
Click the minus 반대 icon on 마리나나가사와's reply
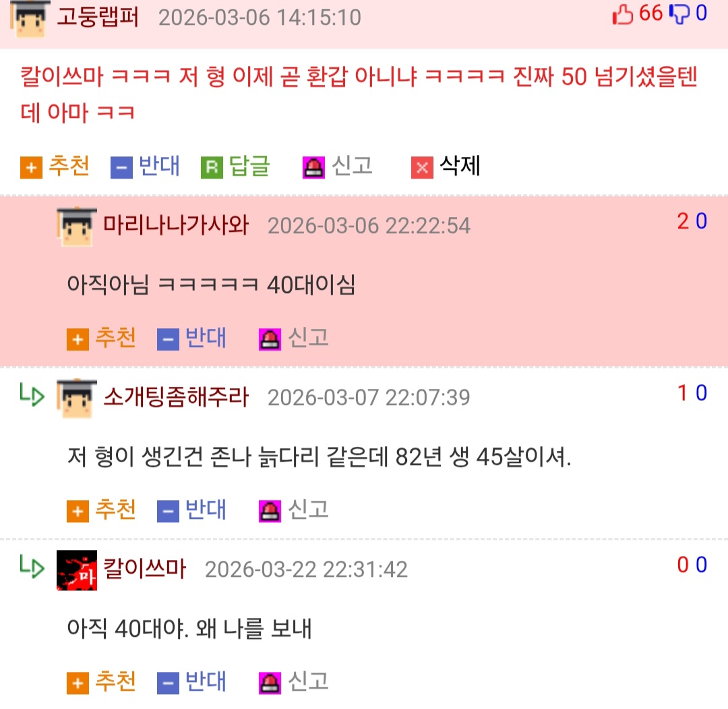(168, 340)
